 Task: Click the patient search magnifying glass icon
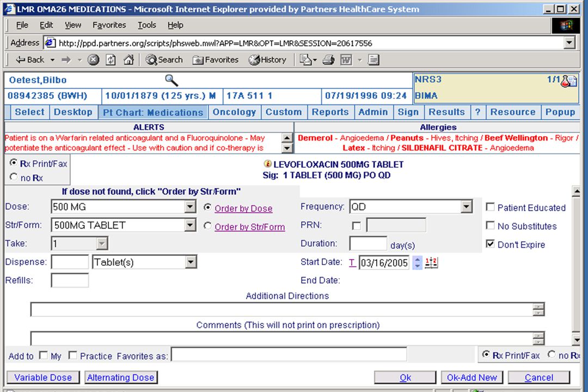[171, 80]
